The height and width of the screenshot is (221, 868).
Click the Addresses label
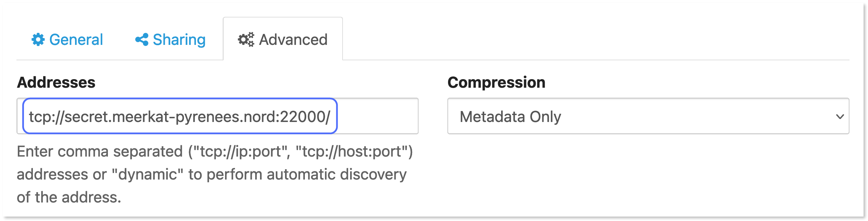(x=57, y=82)
